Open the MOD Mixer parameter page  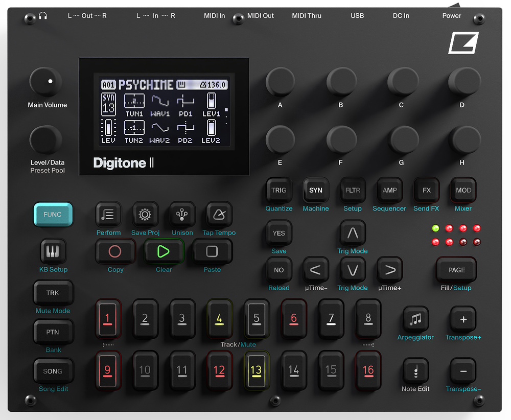463,190
